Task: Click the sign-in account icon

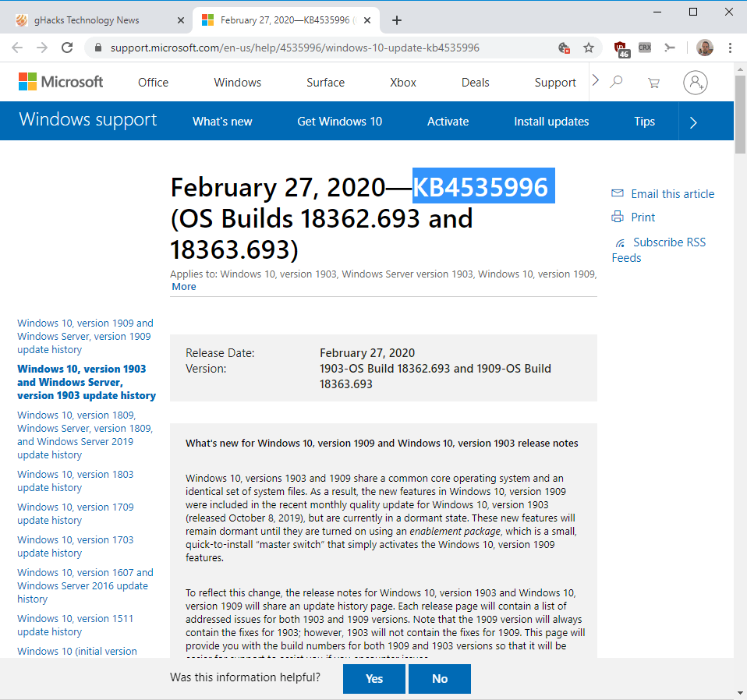Action: pos(695,83)
